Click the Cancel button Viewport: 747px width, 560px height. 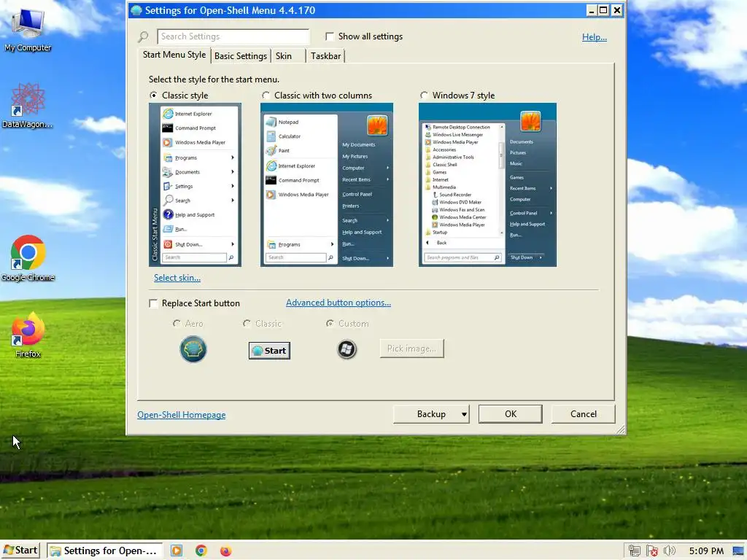(x=583, y=414)
